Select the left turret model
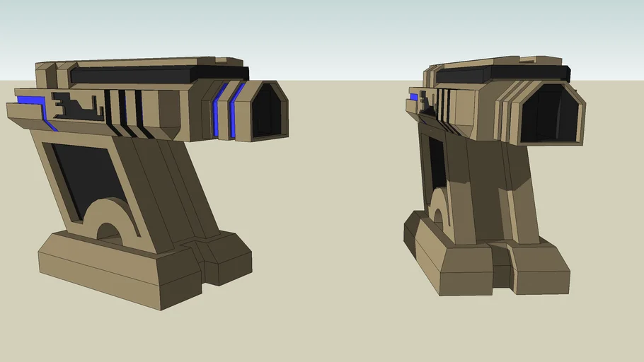The width and height of the screenshot is (644, 362). tap(148, 183)
